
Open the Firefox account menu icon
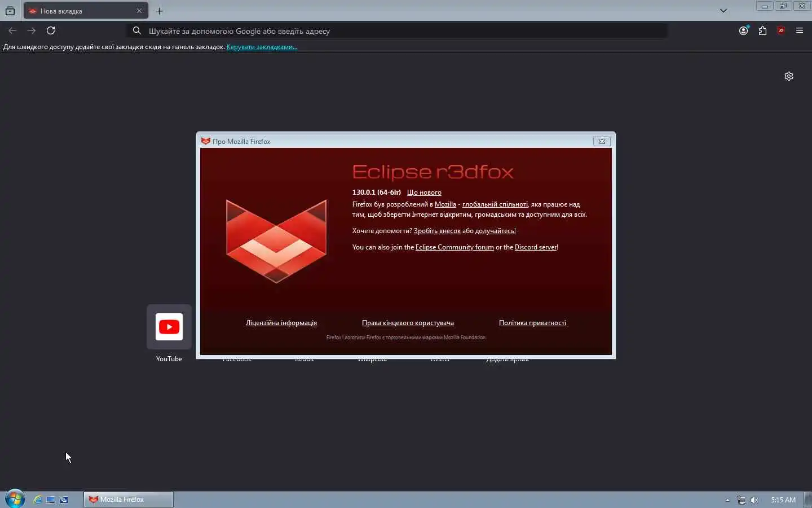744,30
